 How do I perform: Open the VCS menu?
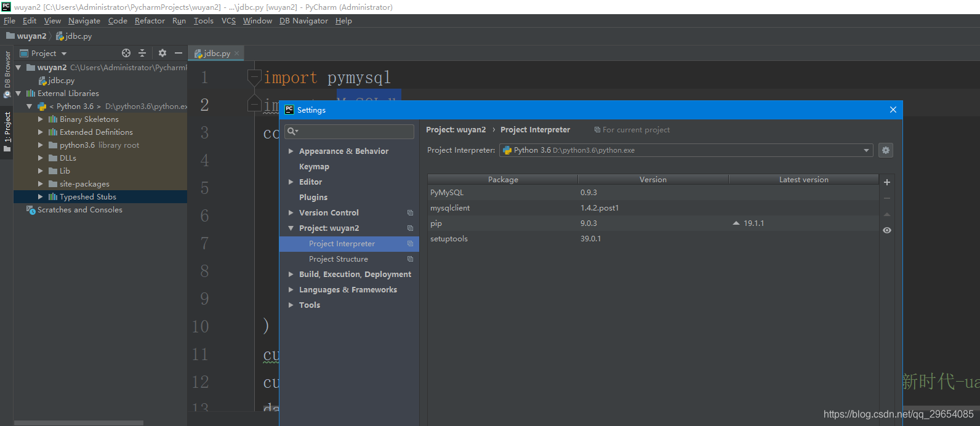point(228,21)
